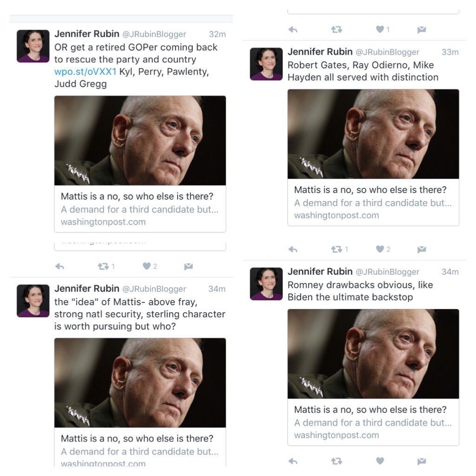The height and width of the screenshot is (476, 476).
Task: Retweet the retired GOPer tweet
Action: pyautogui.click(x=103, y=266)
